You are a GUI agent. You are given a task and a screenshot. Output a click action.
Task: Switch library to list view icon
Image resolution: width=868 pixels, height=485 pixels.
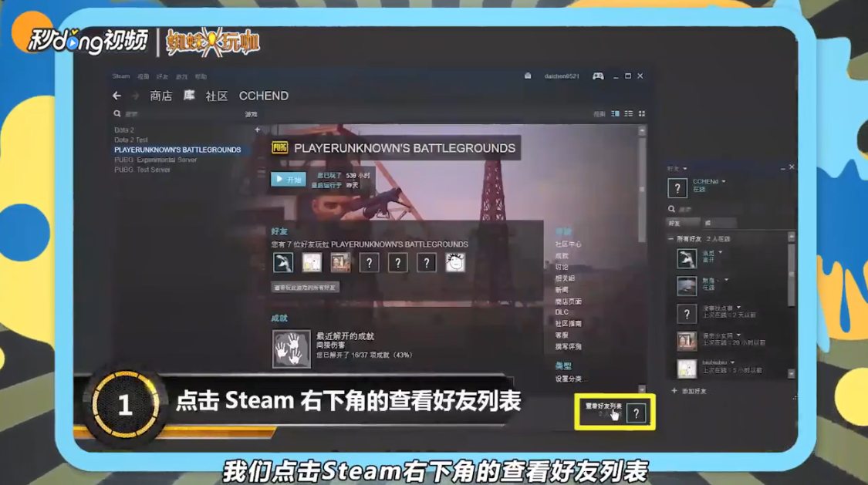click(628, 113)
